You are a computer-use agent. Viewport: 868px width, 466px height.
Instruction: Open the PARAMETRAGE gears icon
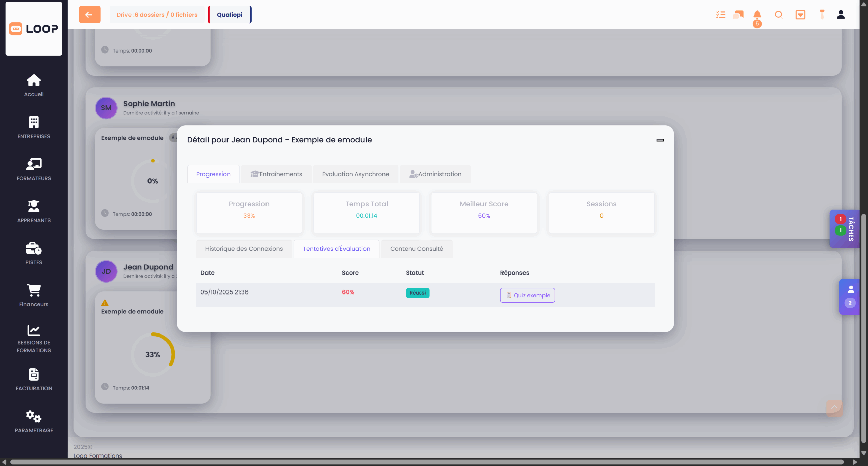34,421
